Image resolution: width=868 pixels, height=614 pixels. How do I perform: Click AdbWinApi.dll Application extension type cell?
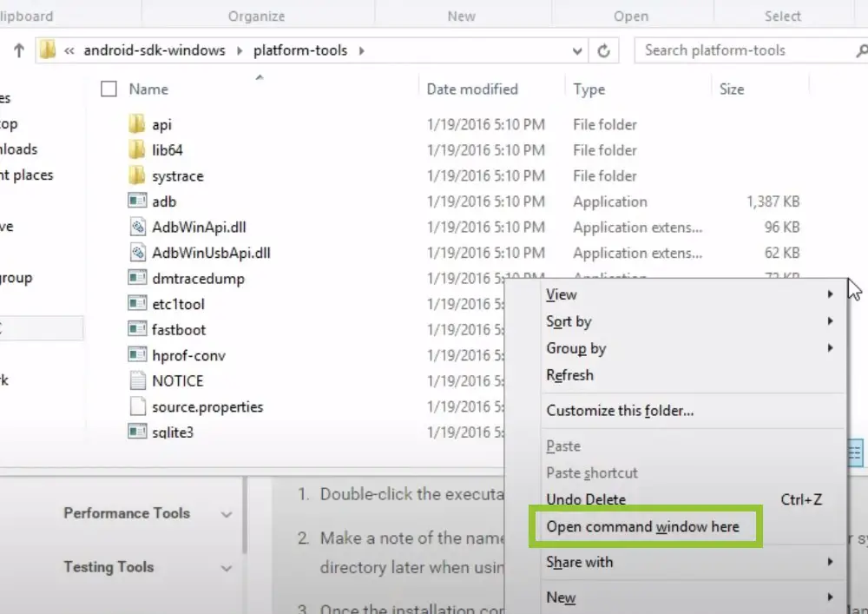(x=638, y=227)
